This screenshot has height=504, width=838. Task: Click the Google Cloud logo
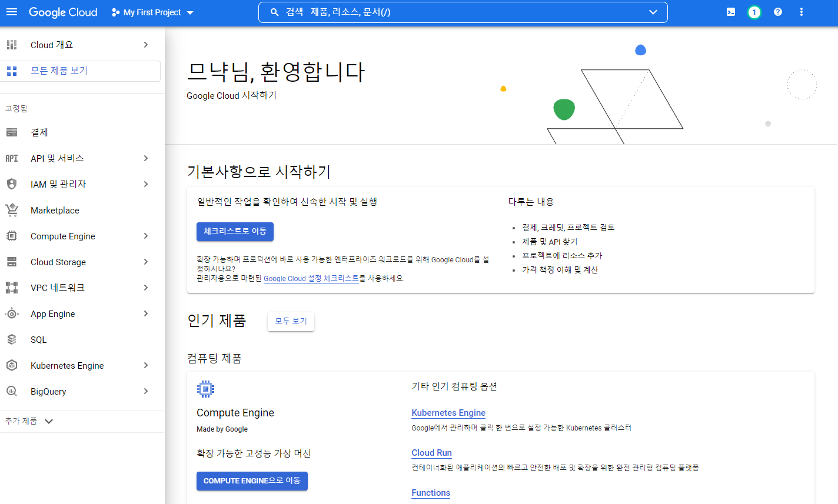63,12
